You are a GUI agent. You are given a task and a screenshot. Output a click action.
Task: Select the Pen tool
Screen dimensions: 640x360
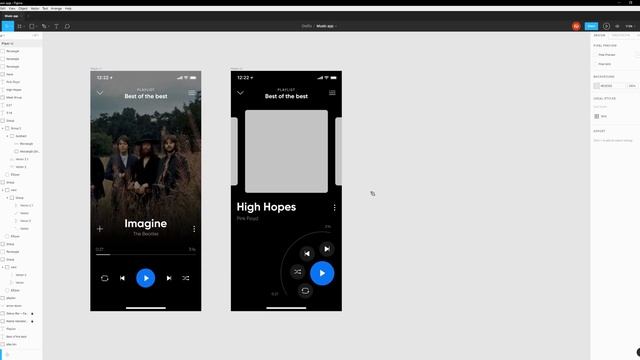[44, 26]
